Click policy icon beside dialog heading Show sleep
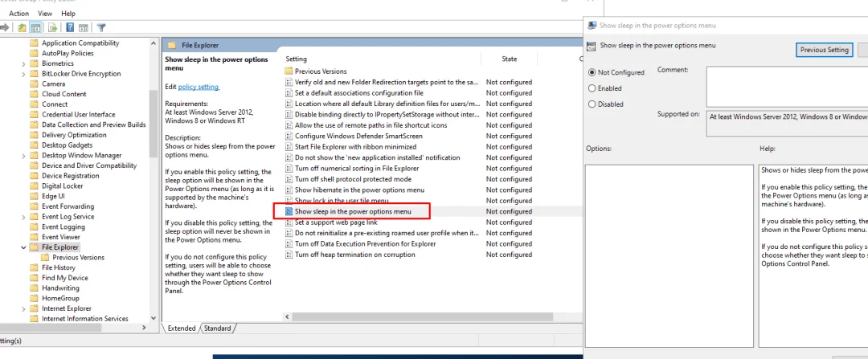 592,47
